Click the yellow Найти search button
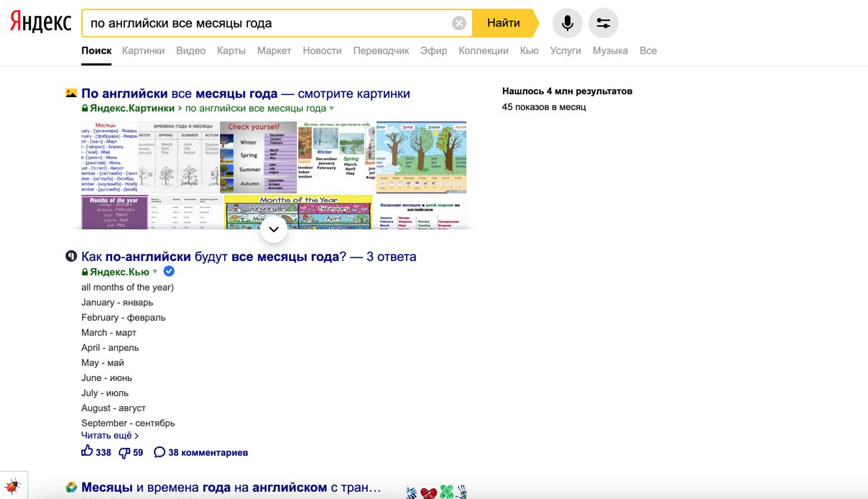 pyautogui.click(x=504, y=23)
